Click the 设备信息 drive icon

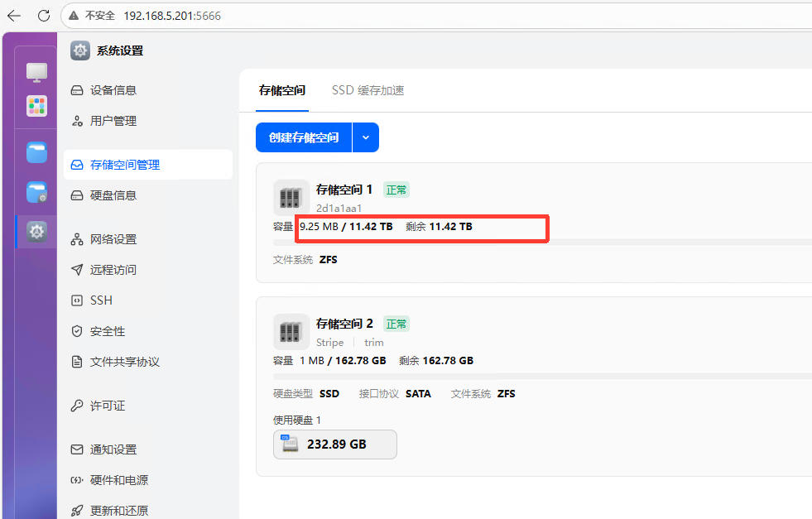pyautogui.click(x=77, y=91)
